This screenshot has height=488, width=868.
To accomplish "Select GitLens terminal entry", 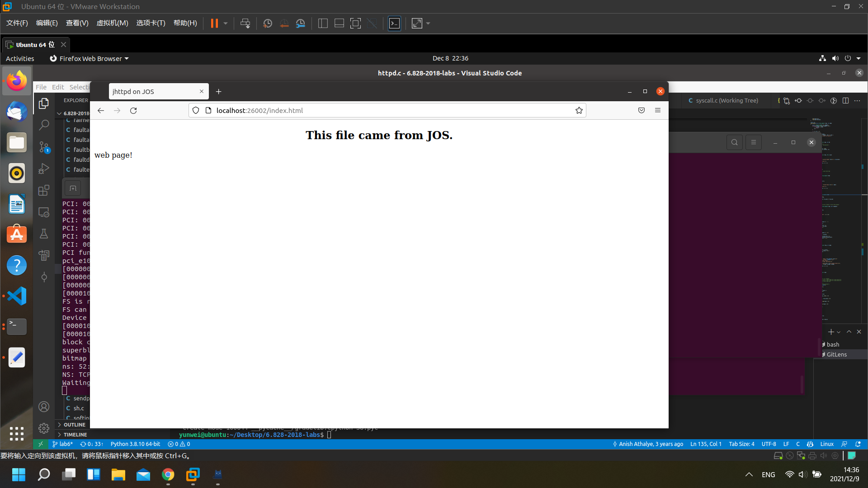I will click(x=836, y=354).
